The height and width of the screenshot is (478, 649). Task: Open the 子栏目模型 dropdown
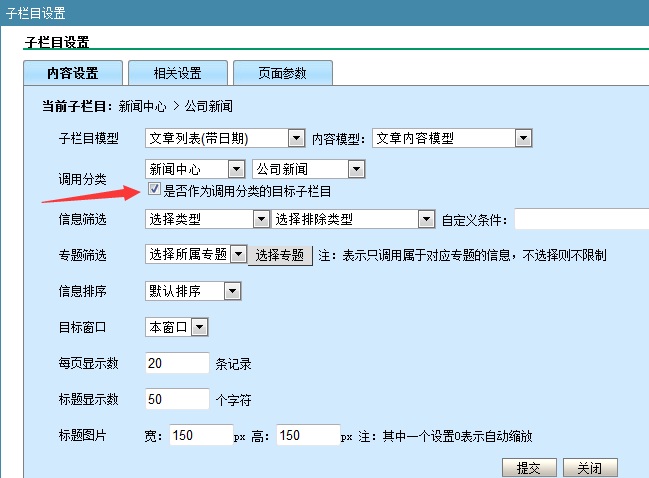tap(225, 138)
